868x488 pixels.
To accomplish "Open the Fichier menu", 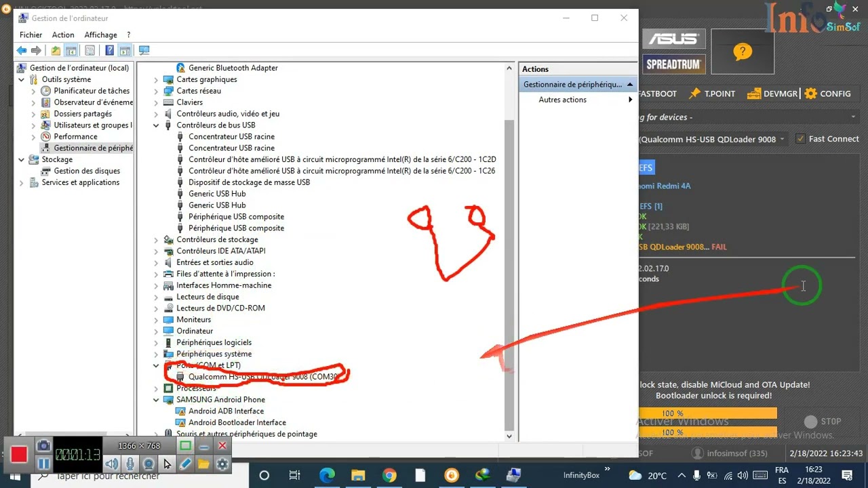I will click(31, 35).
